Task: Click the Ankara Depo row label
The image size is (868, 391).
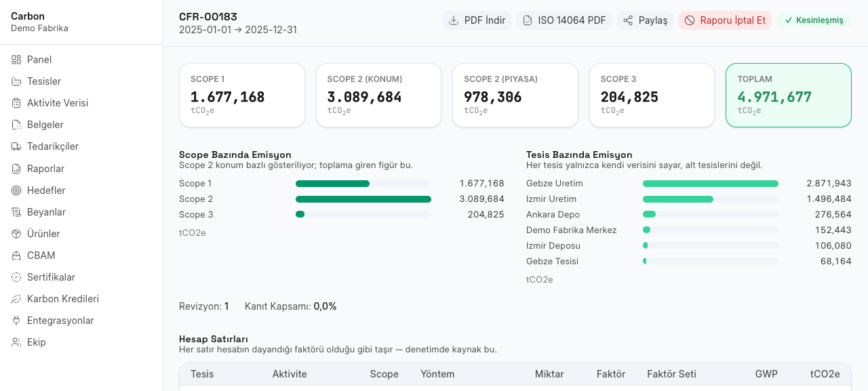Action: (x=553, y=215)
